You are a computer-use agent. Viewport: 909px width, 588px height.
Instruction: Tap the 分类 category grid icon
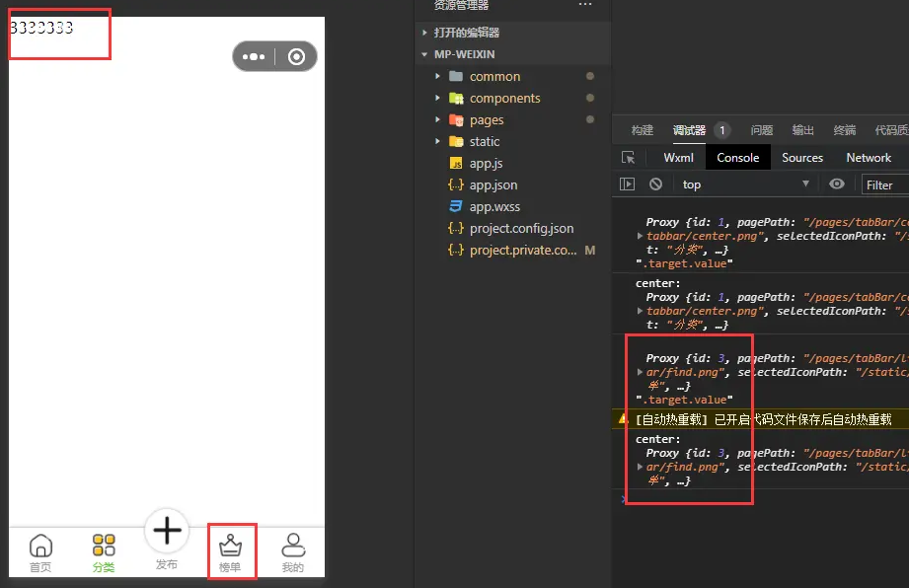(x=104, y=546)
